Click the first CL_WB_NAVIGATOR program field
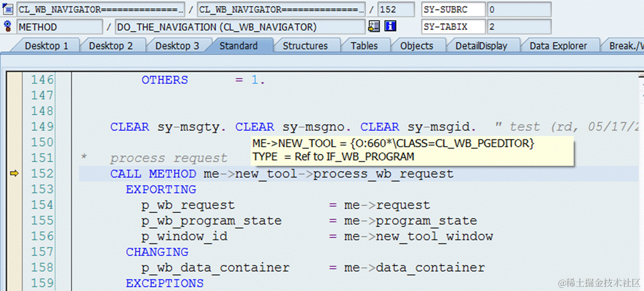The image size is (644, 291). click(101, 9)
